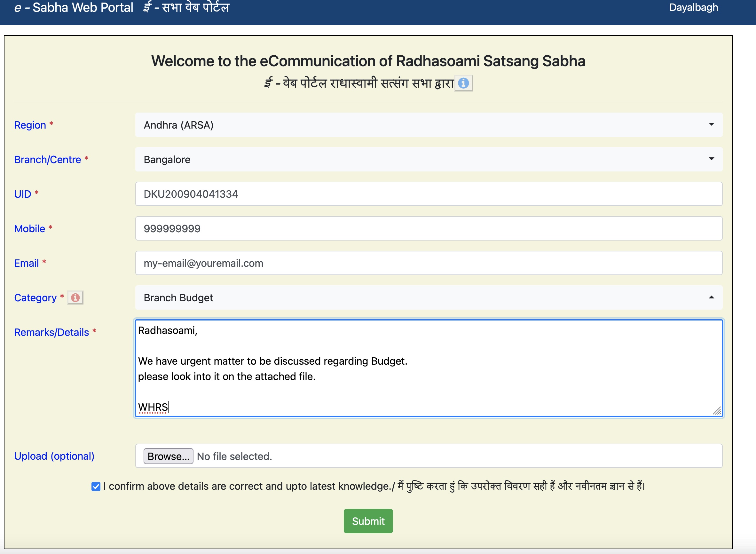Click the red info icon next to Category
756x554 pixels.
(75, 297)
